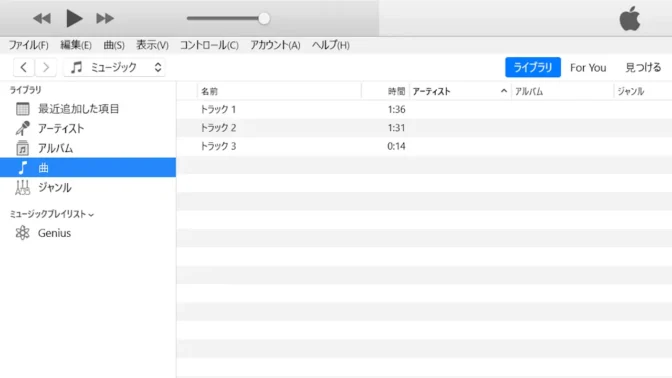This screenshot has width=672, height=378.
Task: Open the アカウント(A) menu
Action: [x=275, y=45]
